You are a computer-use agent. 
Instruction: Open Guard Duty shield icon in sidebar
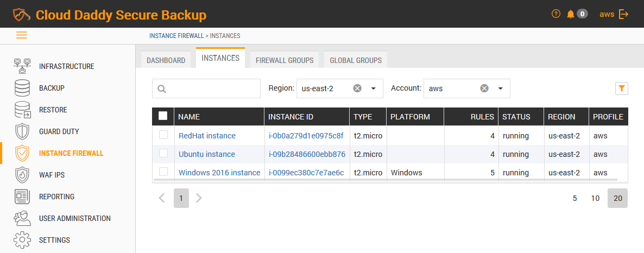(x=22, y=131)
